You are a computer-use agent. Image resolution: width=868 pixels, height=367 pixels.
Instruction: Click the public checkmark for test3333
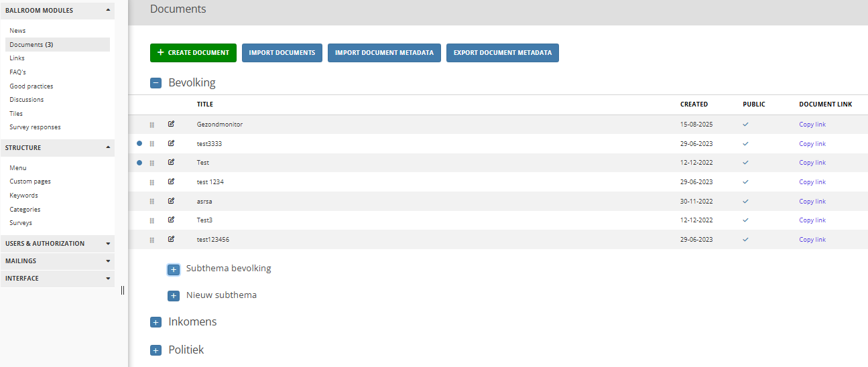(x=745, y=143)
